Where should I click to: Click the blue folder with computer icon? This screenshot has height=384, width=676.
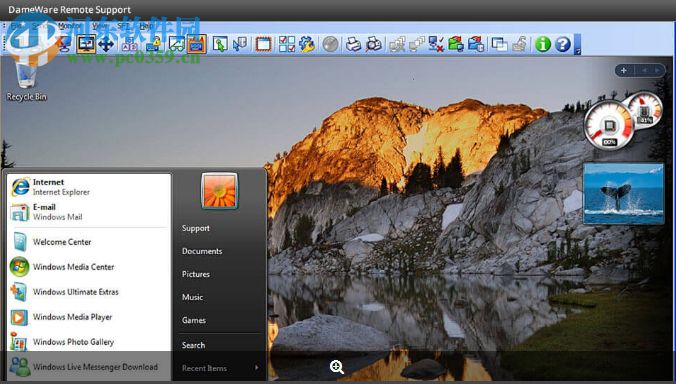(476, 44)
